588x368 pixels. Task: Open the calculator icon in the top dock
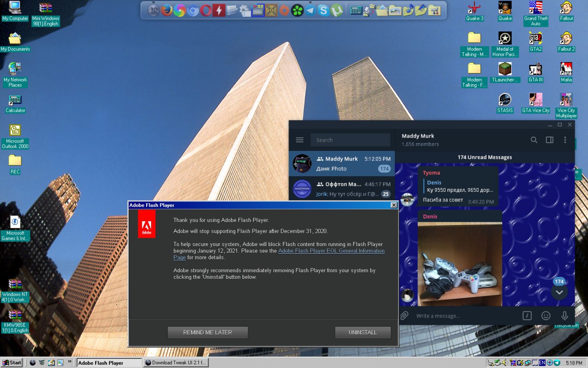tap(356, 10)
